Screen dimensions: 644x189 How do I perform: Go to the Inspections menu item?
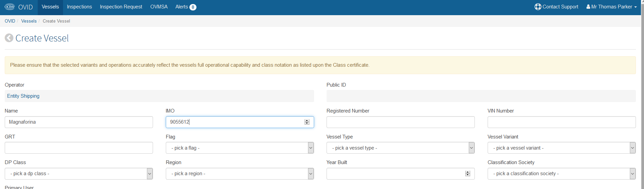coord(79,7)
